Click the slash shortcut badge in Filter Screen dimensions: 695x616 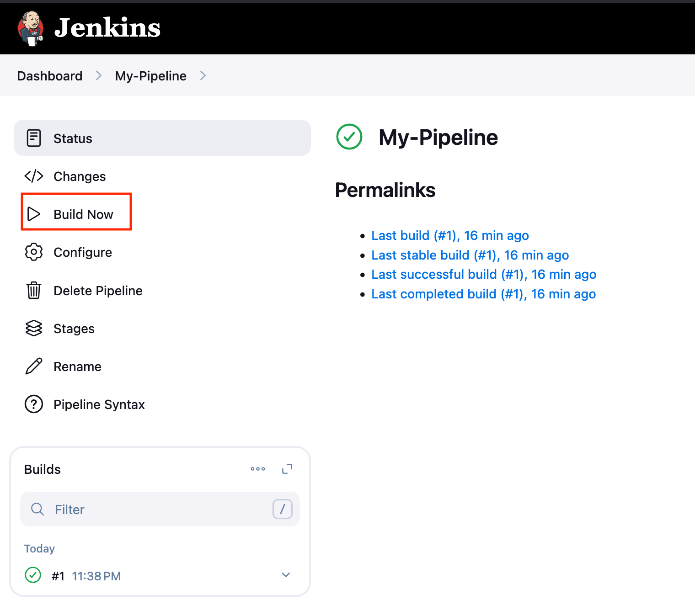tap(283, 509)
